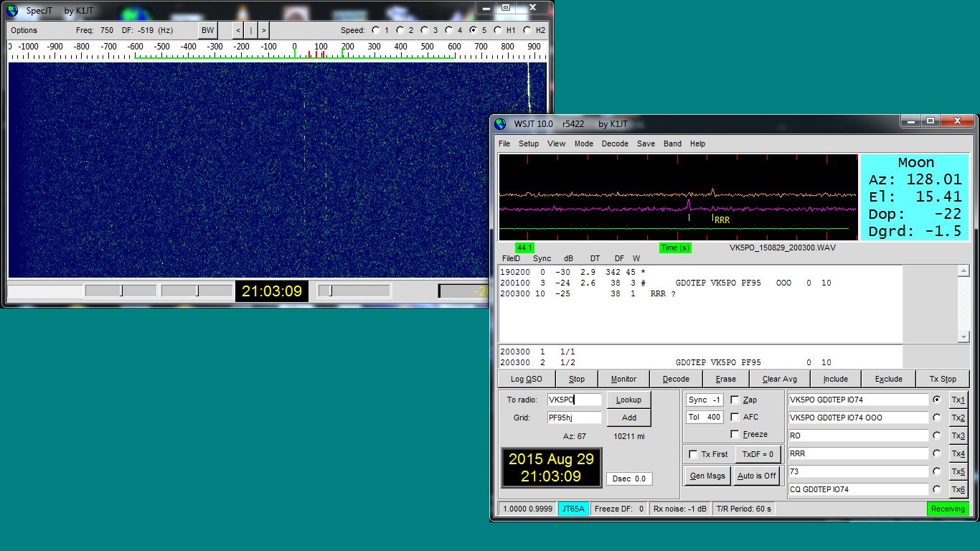
Task: Click the BW button in SpecJT
Action: click(x=207, y=30)
